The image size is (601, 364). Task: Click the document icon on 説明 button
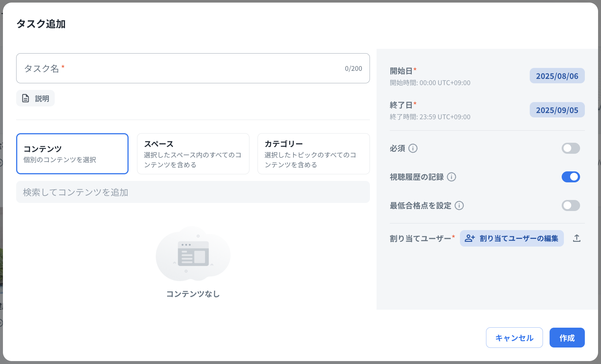point(25,98)
